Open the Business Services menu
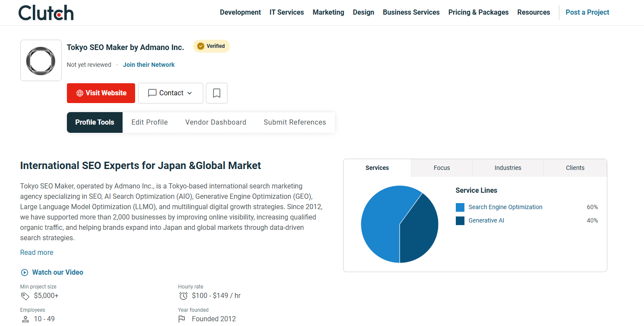This screenshot has width=644, height=326. click(411, 13)
